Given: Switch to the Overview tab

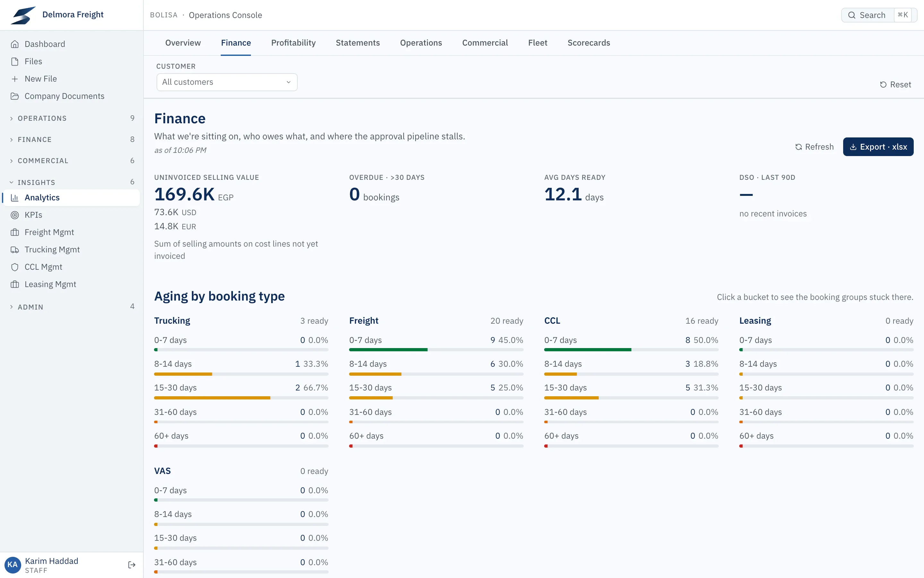Looking at the screenshot, I should point(183,43).
